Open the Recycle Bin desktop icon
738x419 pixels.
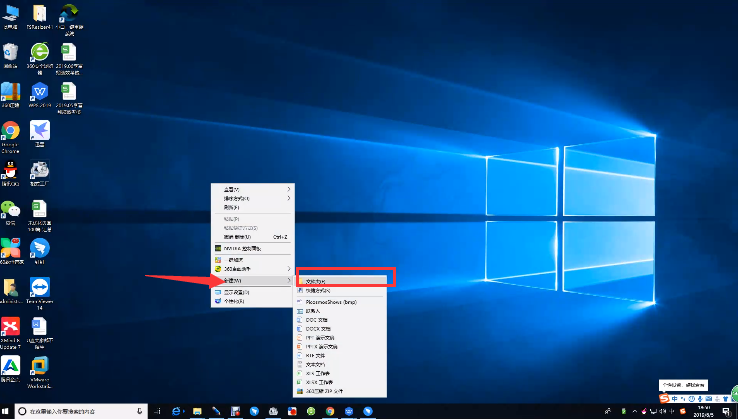11,53
